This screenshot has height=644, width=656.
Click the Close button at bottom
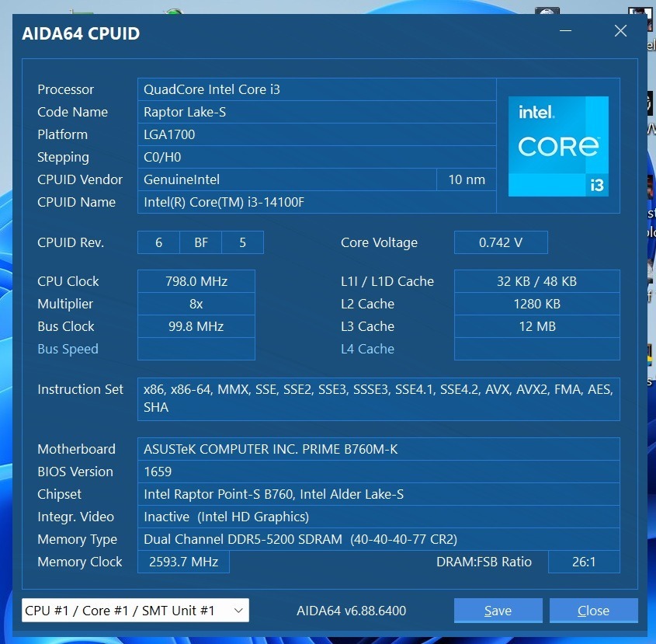point(593,610)
